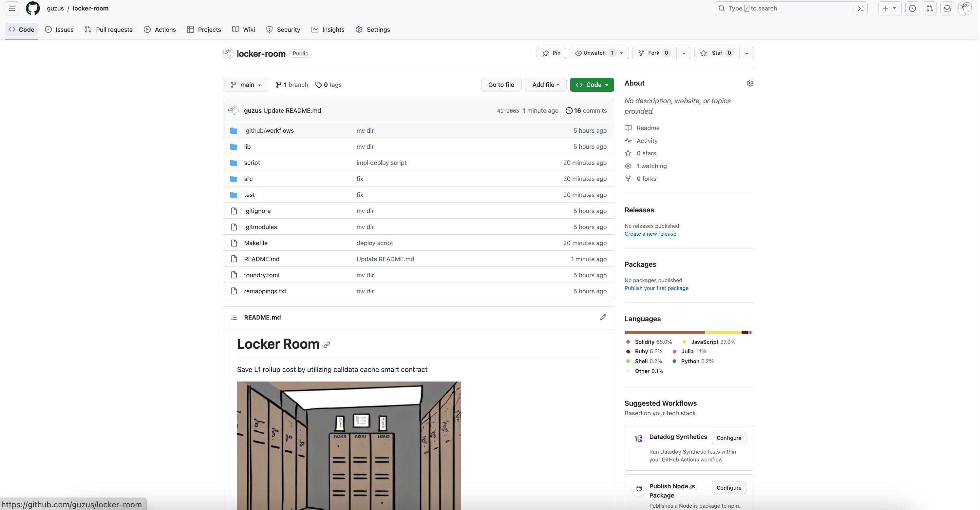The width and height of the screenshot is (980, 510).
Task: Click Create a new release link
Action: [x=650, y=234]
